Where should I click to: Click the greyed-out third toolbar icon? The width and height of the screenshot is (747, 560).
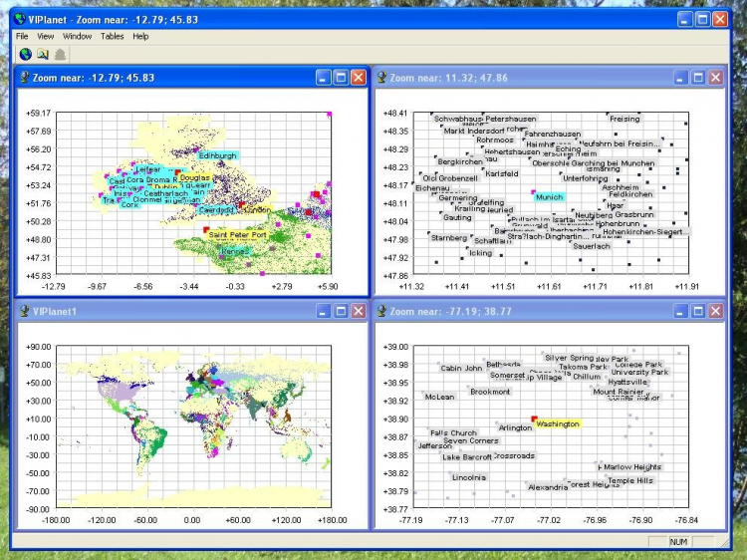(60, 54)
